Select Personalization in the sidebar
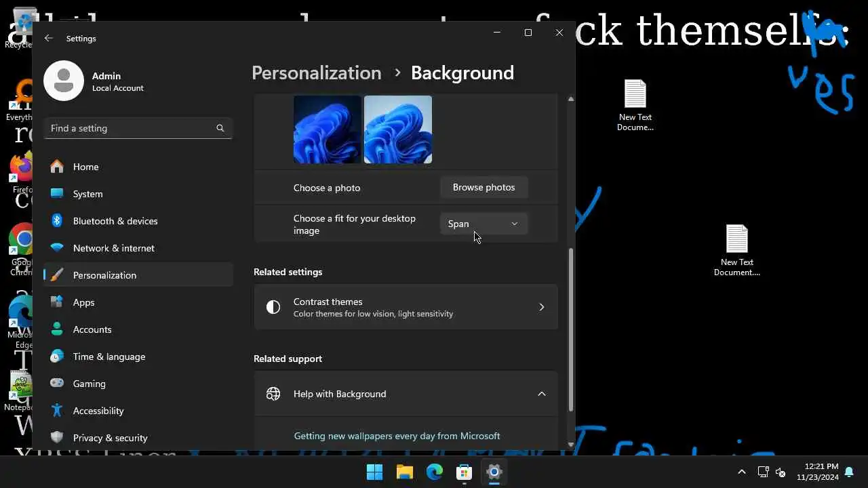The image size is (868, 488). coord(138,275)
